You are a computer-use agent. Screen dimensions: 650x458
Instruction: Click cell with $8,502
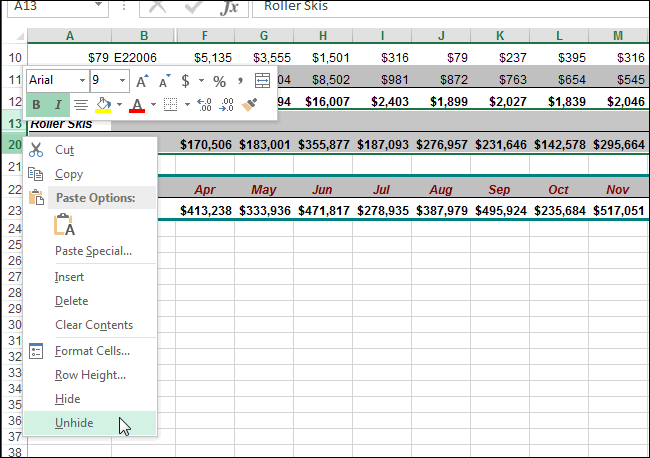click(323, 79)
